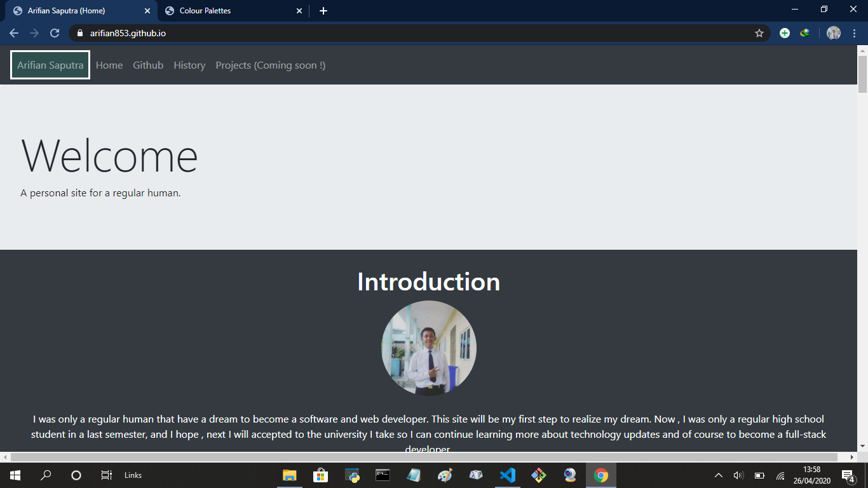Open the Chrome profile avatar
868x488 pixels.
(x=834, y=33)
